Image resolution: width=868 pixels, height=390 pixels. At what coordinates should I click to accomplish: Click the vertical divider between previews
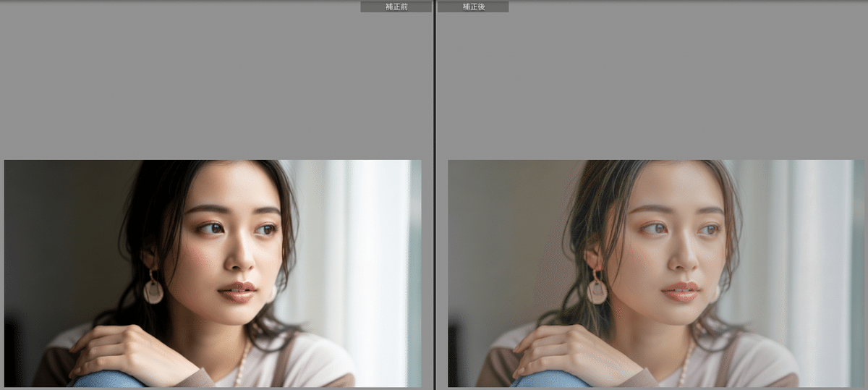434,195
